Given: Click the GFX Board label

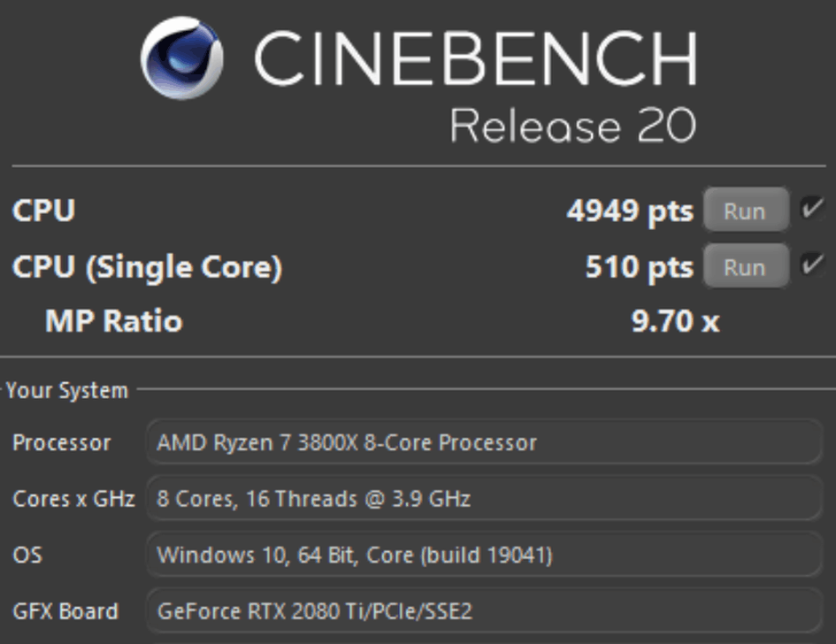Looking at the screenshot, I should coord(65,611).
